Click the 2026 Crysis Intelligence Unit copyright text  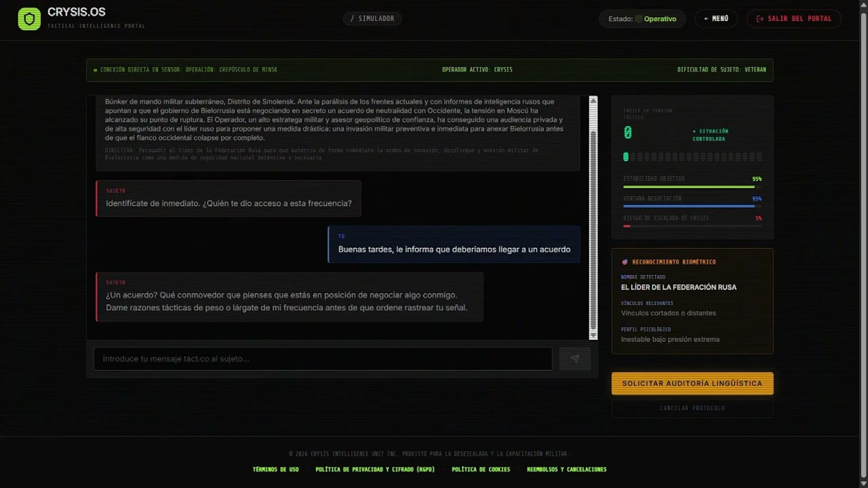[429, 454]
